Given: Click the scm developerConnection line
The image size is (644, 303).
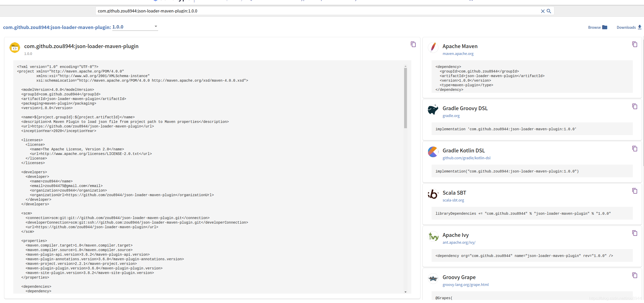Looking at the screenshot, I should (137, 222).
